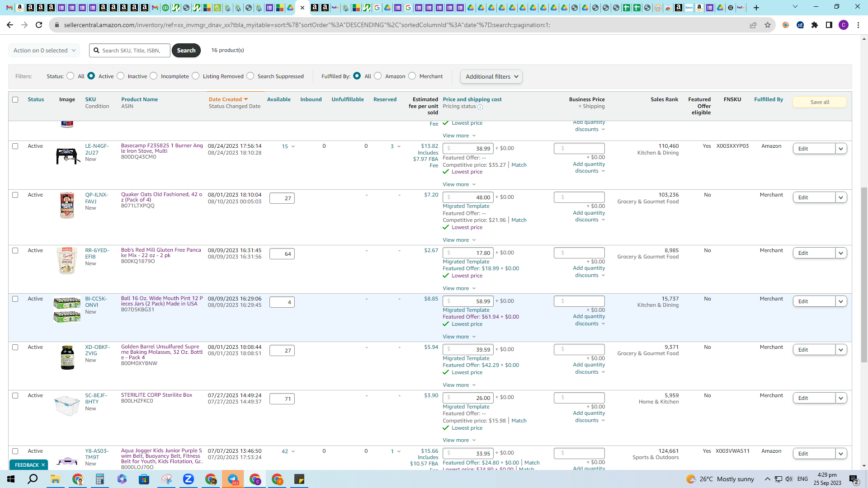The height and width of the screenshot is (488, 868).
Task: Select checkbox for Basecamp Burner stove row
Action: pyautogui.click(x=15, y=146)
